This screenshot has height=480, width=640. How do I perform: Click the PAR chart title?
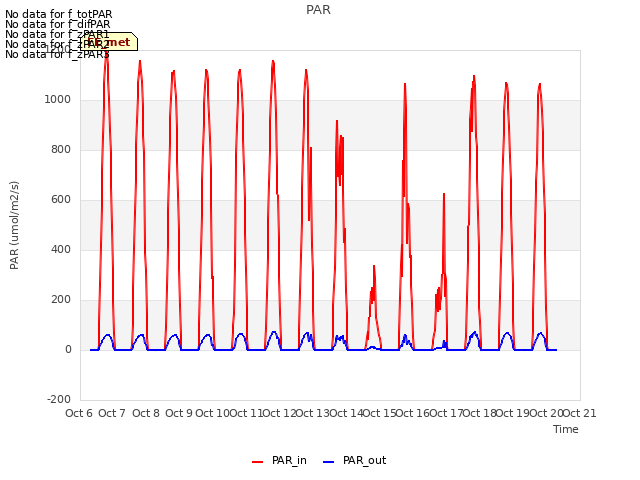pos(318,10)
